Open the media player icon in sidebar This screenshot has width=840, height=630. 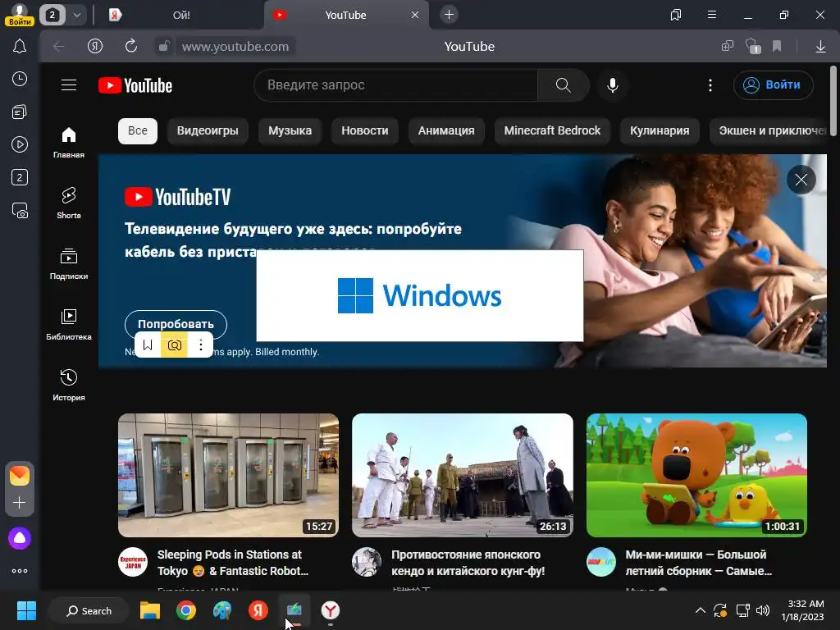point(20,144)
